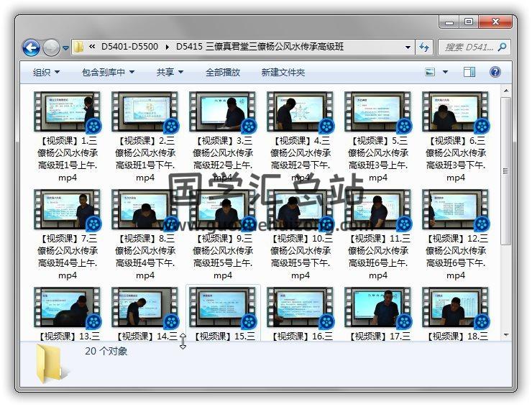Open the Help question mark icon
This screenshot has height=407, width=532.
pos(495,72)
